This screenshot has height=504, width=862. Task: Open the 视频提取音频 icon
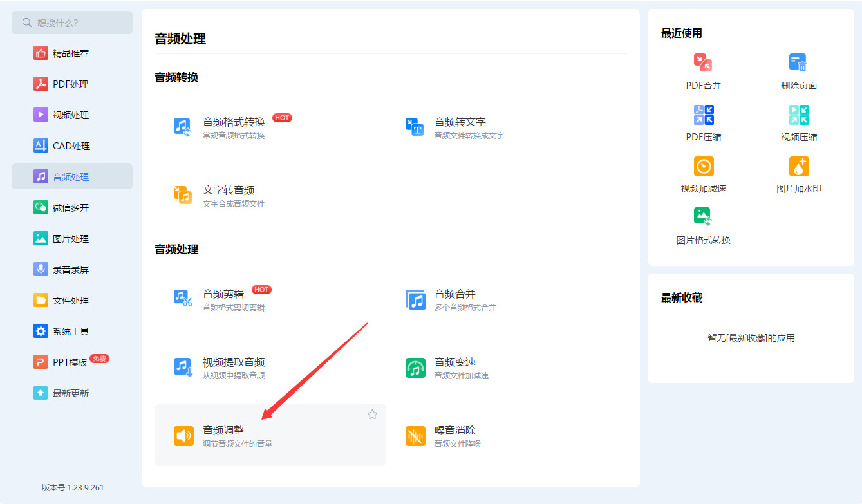[183, 368]
